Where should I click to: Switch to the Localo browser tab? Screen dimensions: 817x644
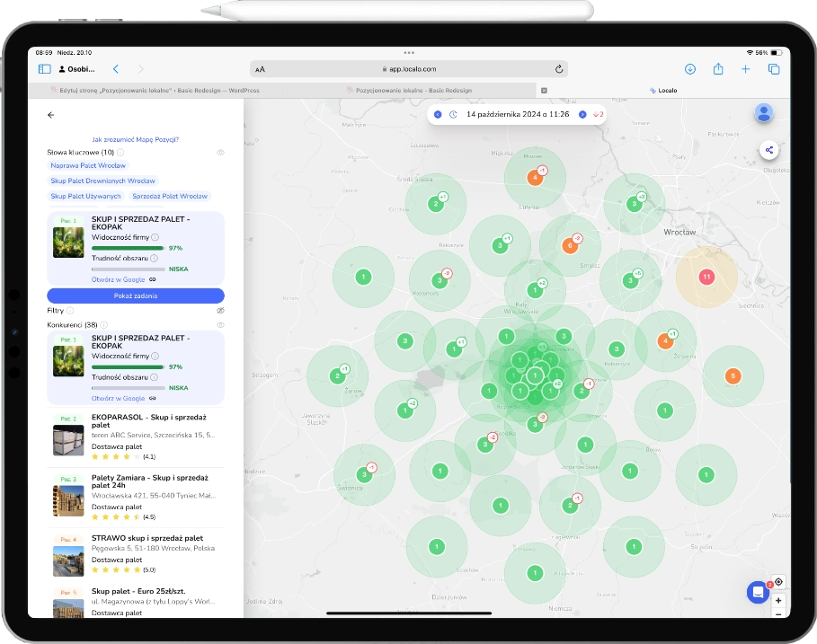click(x=663, y=91)
